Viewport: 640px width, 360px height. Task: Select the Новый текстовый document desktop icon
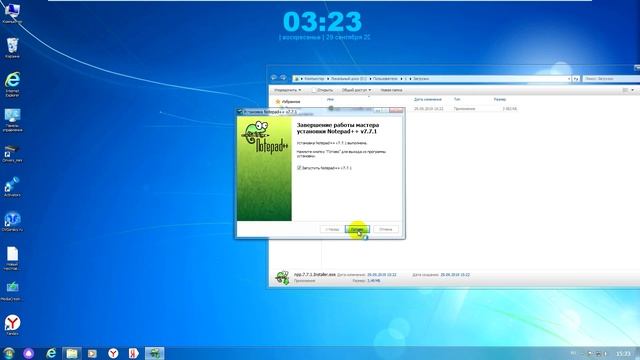tap(12, 258)
